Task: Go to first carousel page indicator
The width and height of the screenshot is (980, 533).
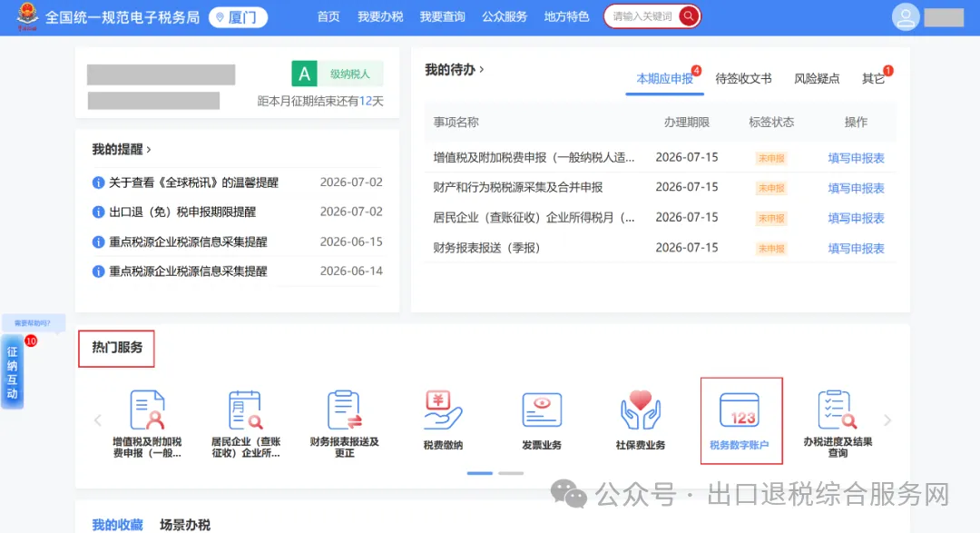Action: [x=480, y=474]
